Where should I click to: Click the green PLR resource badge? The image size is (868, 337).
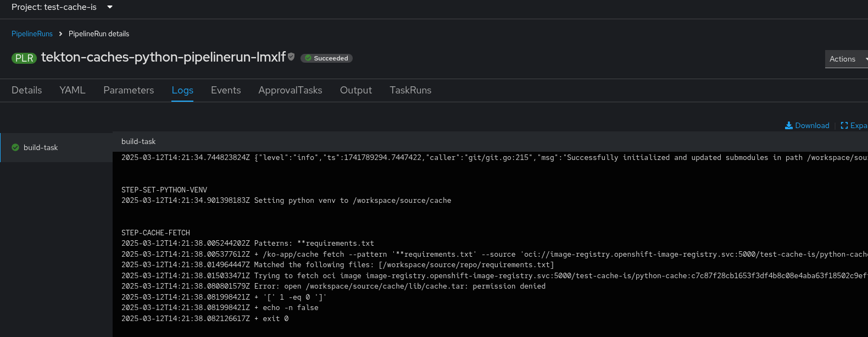(x=24, y=58)
